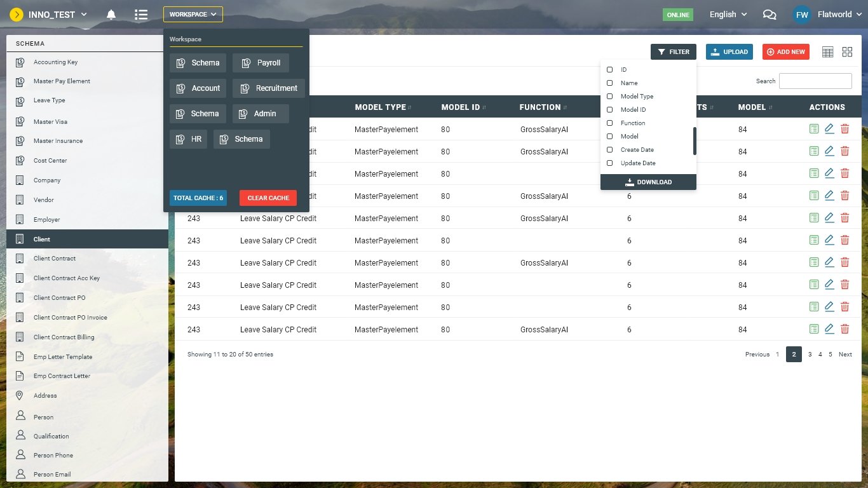Switch to table list view icon
The width and height of the screenshot is (868, 488).
(x=827, y=52)
